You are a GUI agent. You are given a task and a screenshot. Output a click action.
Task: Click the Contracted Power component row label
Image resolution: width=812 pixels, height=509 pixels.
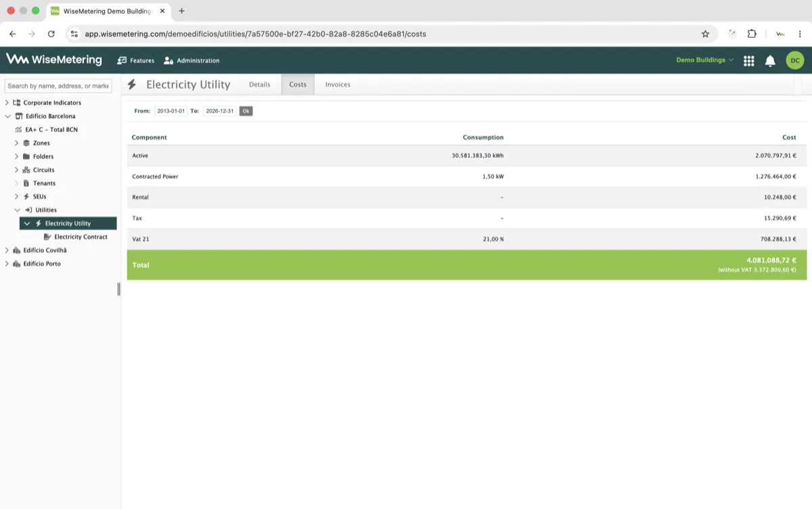click(x=155, y=177)
